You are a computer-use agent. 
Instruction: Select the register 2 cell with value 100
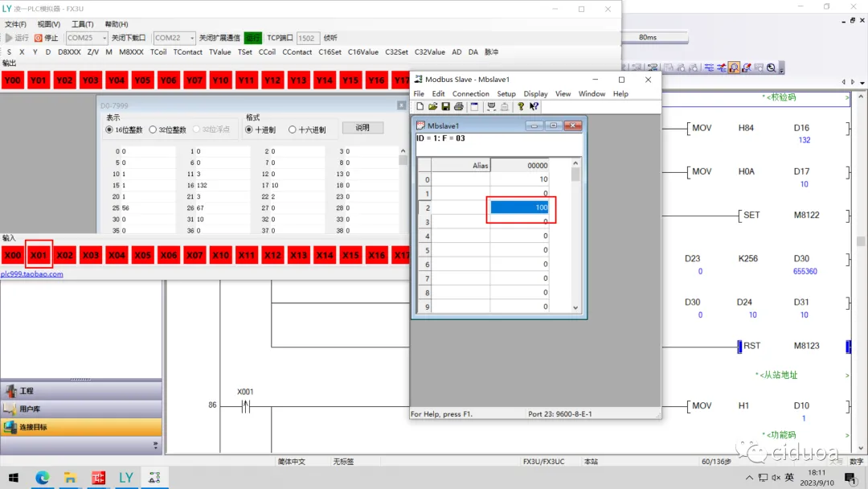[x=519, y=208]
